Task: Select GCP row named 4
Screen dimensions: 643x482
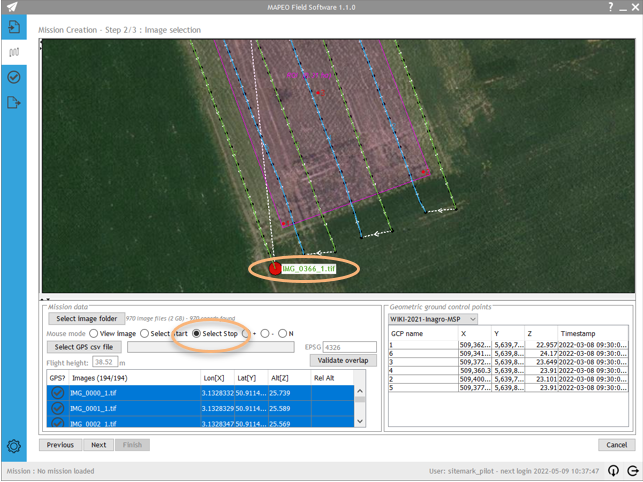Action: coord(508,370)
